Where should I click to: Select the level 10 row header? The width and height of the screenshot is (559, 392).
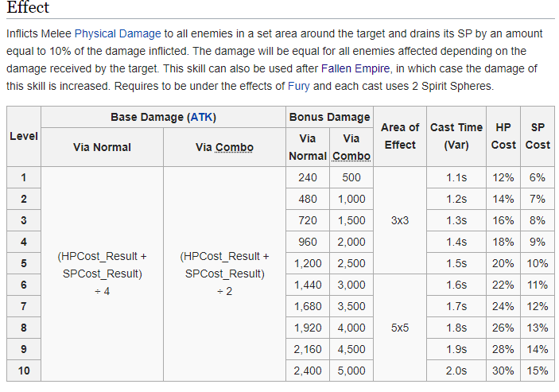24,371
